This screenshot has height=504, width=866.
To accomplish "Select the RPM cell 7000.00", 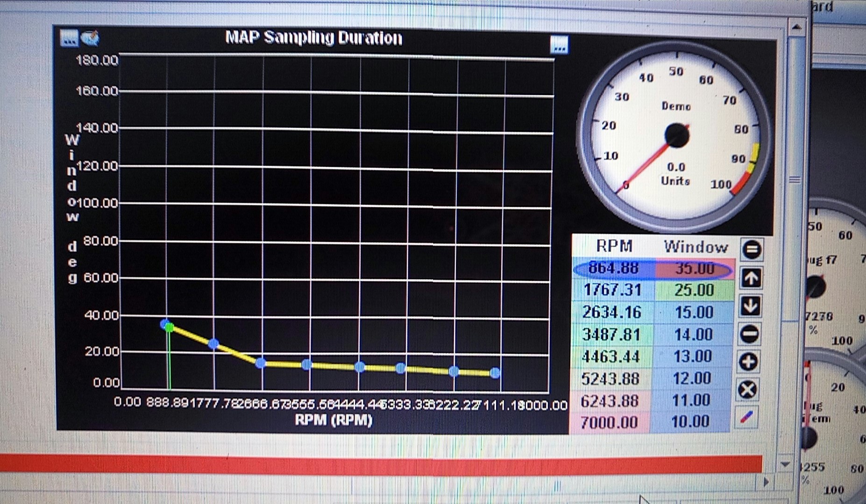I will 609,423.
